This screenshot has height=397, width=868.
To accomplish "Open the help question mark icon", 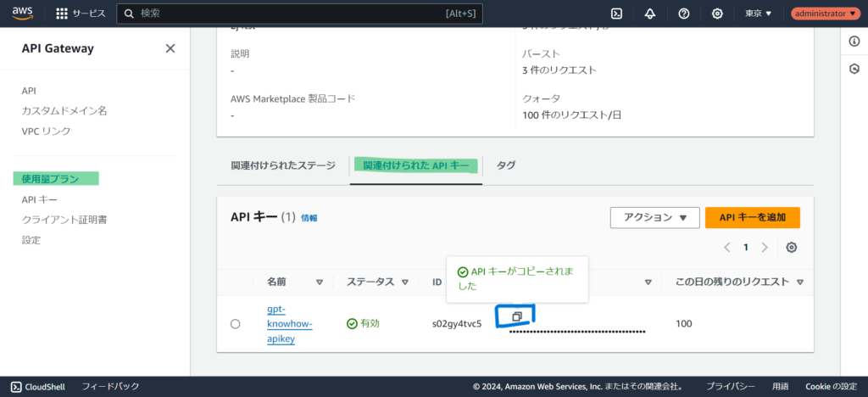I will point(684,14).
